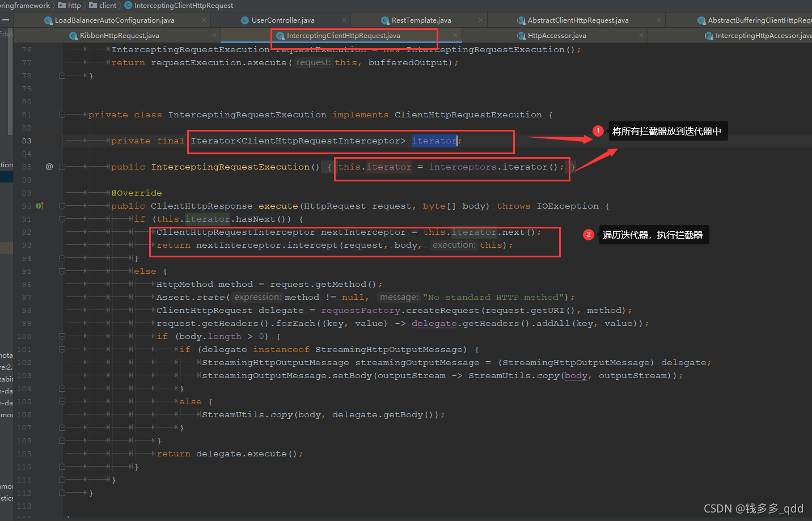
Task: Click line number 92 in the gutter
Action: (x=27, y=232)
